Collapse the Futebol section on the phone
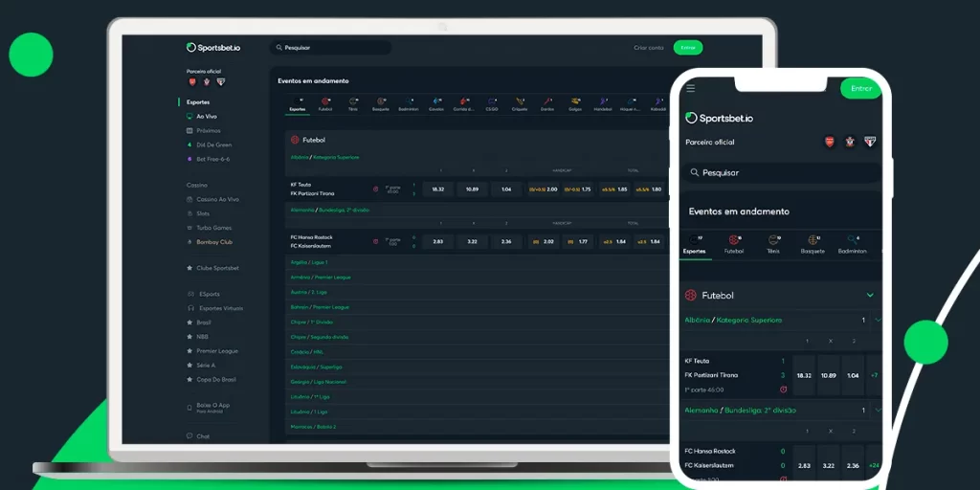This screenshot has height=490, width=980. [870, 295]
